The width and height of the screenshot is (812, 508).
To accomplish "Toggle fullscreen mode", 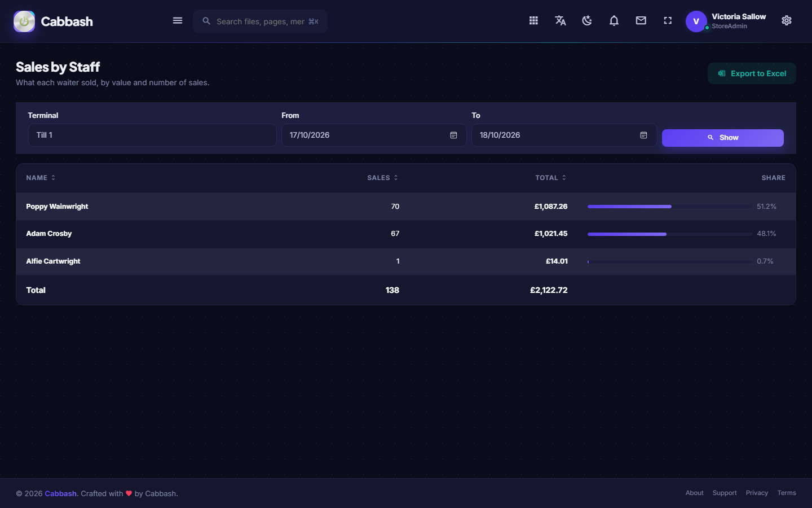I will pyautogui.click(x=668, y=21).
